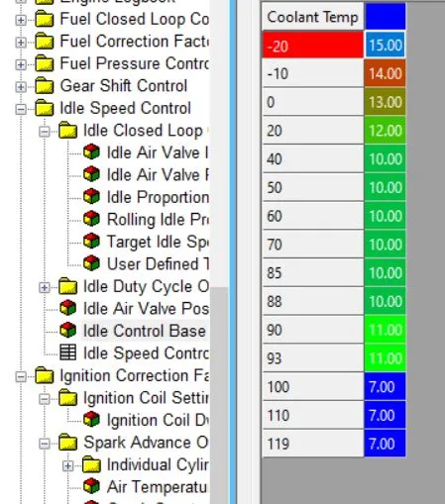This screenshot has height=504, width=445.
Task: Click the Idle Proportional cube icon
Action: coord(91,197)
